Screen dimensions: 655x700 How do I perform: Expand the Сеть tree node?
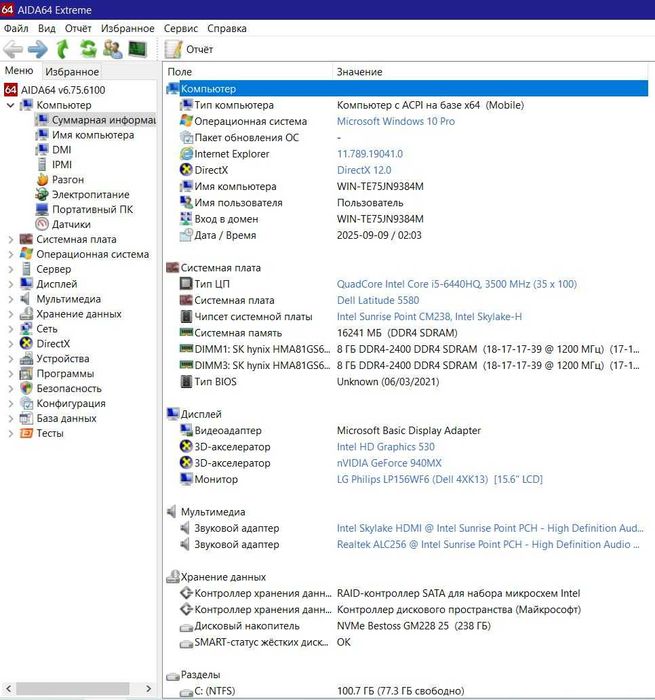(11, 329)
